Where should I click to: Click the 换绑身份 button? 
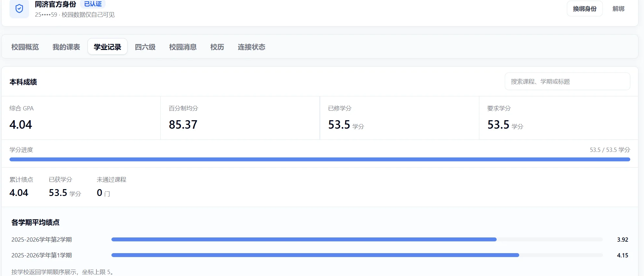pyautogui.click(x=585, y=9)
